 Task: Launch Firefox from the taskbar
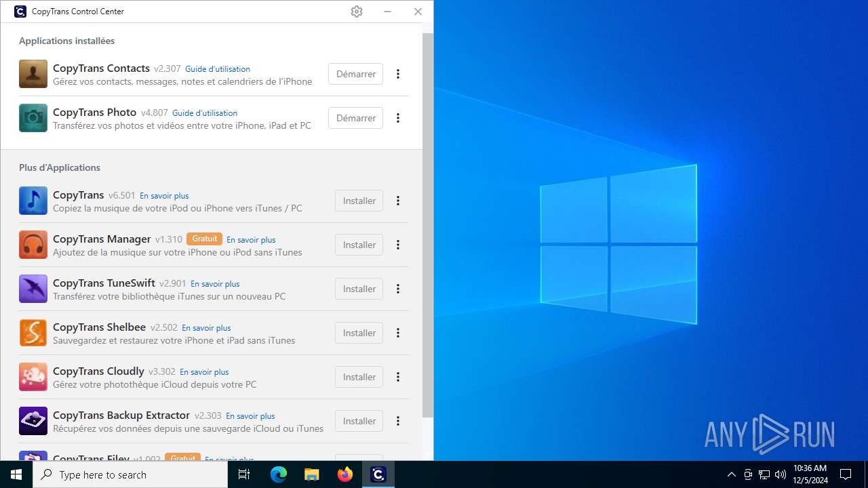pos(344,474)
